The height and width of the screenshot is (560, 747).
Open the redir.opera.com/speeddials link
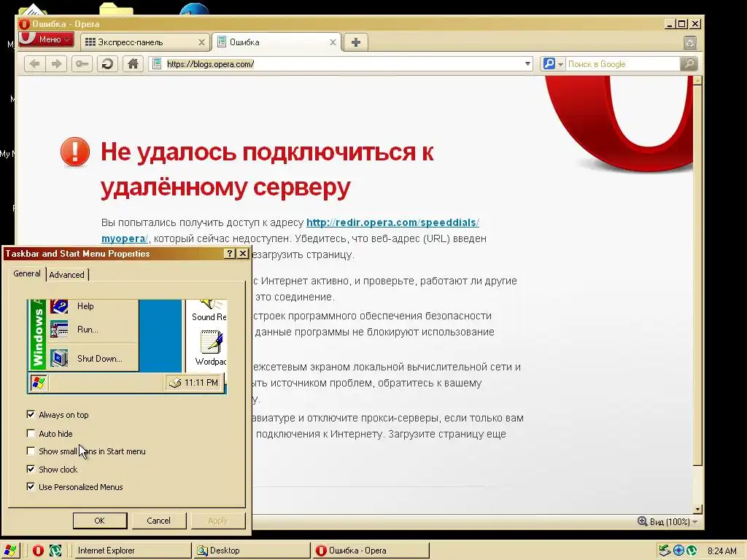(392, 222)
